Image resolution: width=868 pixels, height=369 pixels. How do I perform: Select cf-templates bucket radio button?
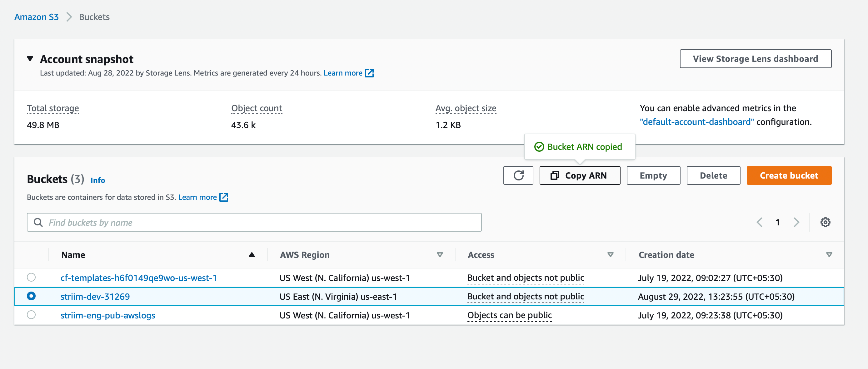click(x=31, y=277)
